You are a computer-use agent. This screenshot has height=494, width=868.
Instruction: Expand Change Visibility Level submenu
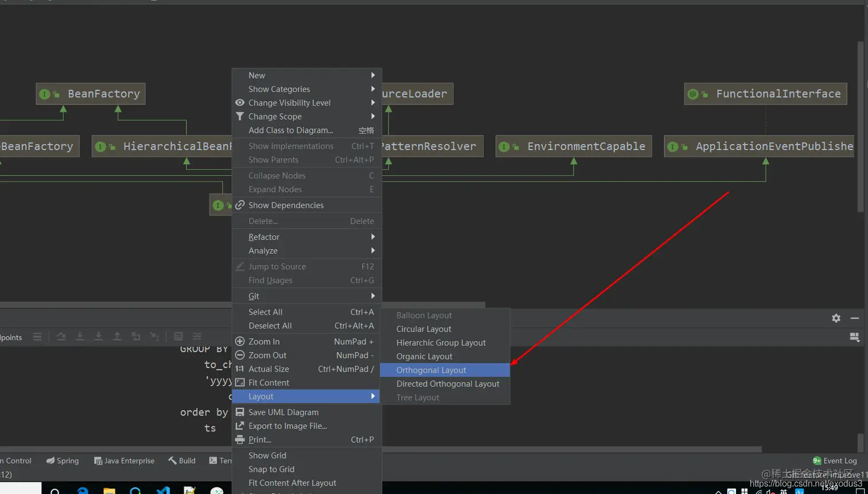(307, 103)
